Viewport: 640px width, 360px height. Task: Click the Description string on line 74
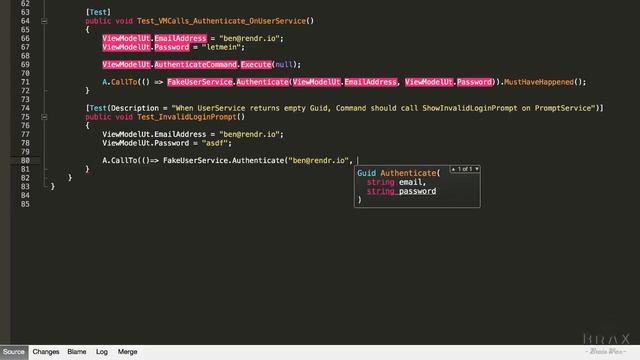[383, 108]
